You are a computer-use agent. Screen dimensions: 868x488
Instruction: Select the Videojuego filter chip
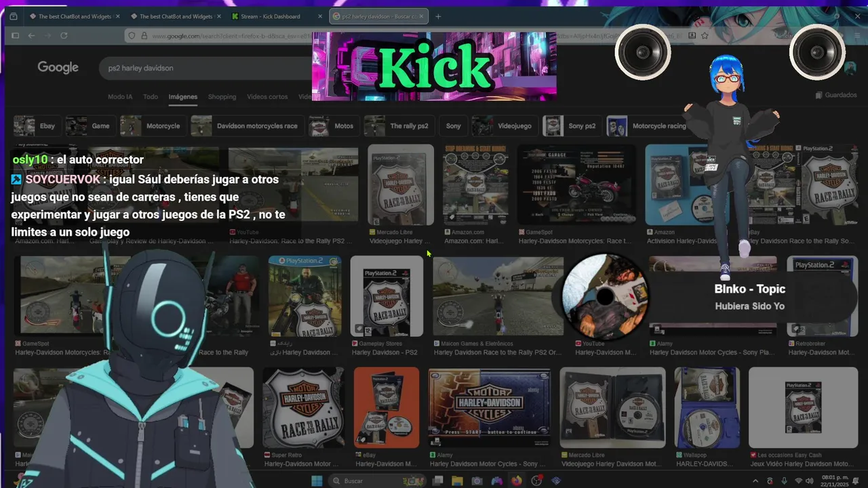(505, 126)
